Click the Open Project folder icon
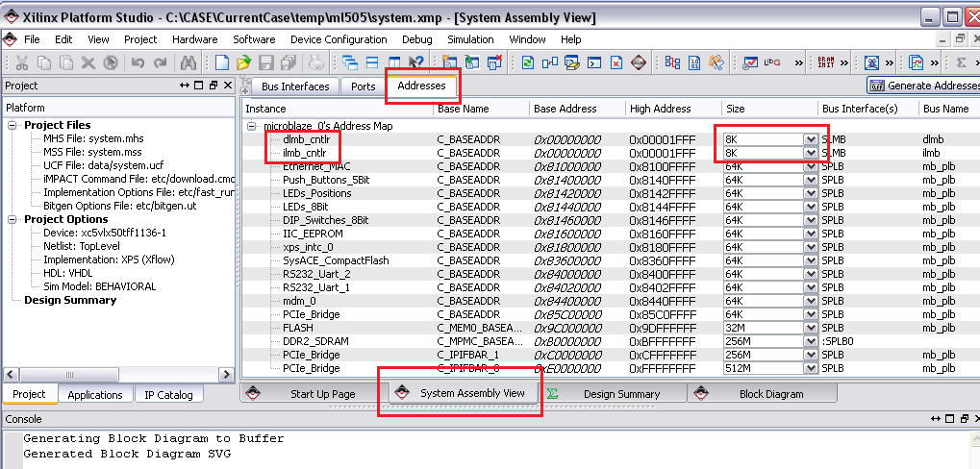Screen dimensions: 980x469 point(243,62)
